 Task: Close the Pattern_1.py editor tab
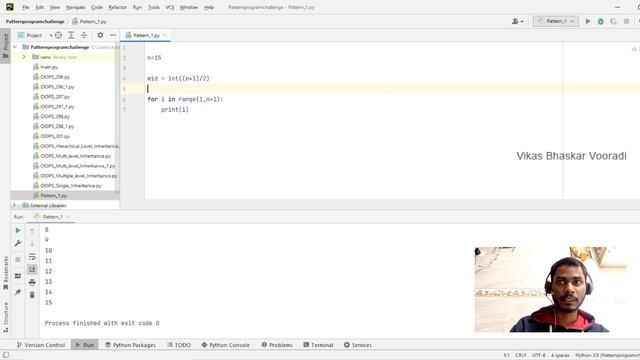tap(165, 36)
